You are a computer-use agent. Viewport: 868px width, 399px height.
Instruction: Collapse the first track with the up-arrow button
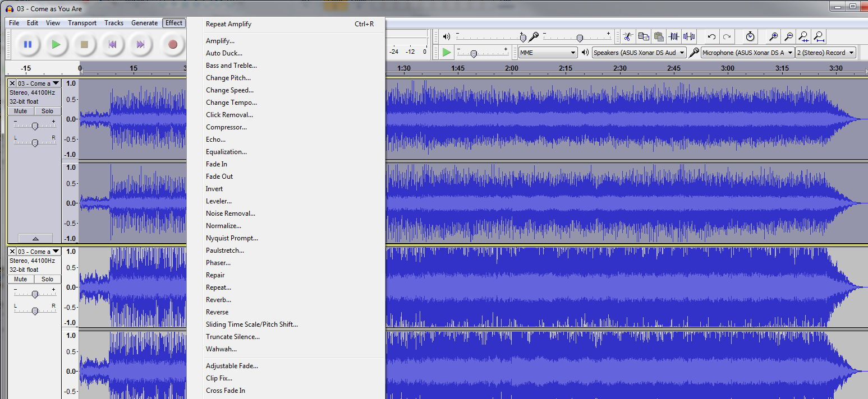[x=35, y=238]
